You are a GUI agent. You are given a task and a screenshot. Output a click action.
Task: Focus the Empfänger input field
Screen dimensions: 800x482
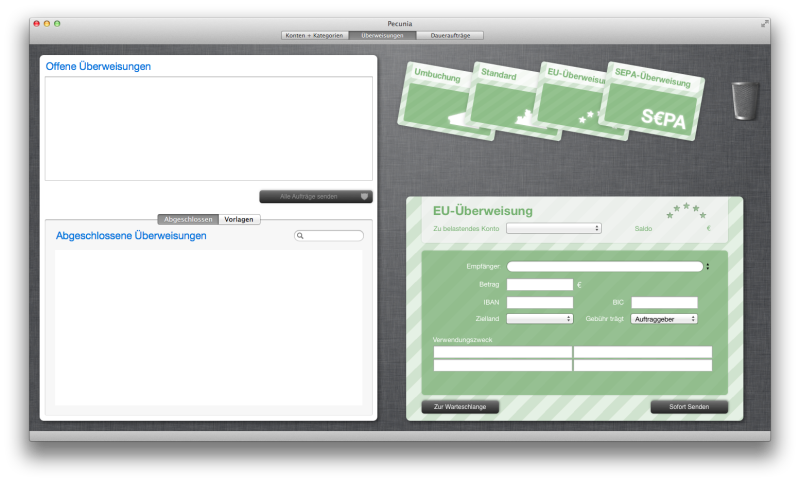click(x=605, y=267)
